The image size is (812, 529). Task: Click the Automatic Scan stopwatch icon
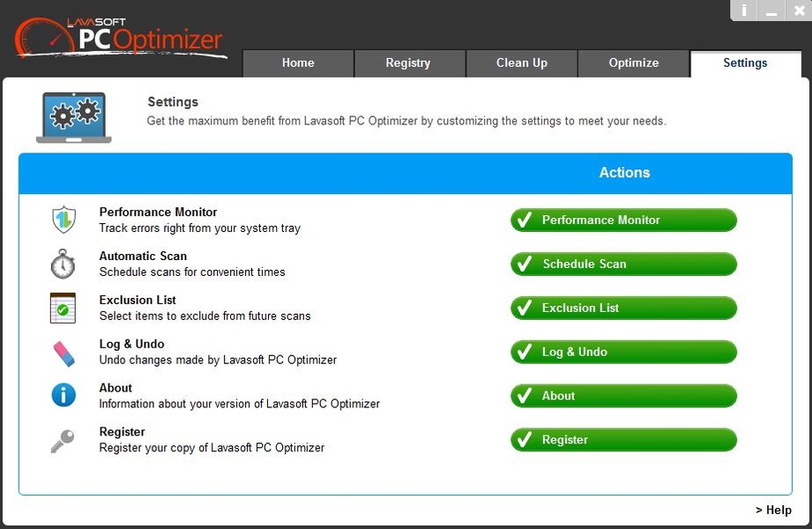[63, 264]
